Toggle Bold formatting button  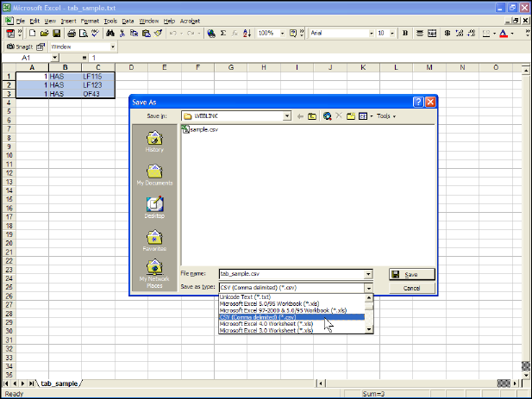pos(405,34)
